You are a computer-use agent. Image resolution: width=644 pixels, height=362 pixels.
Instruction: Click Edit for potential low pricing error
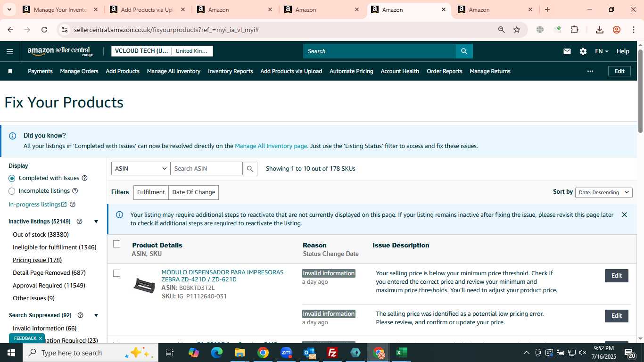point(617,316)
